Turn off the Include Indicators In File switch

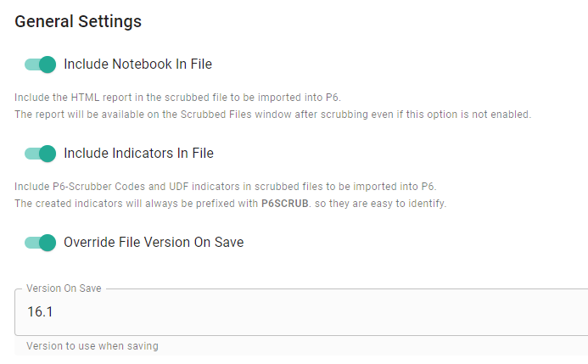[40, 154]
